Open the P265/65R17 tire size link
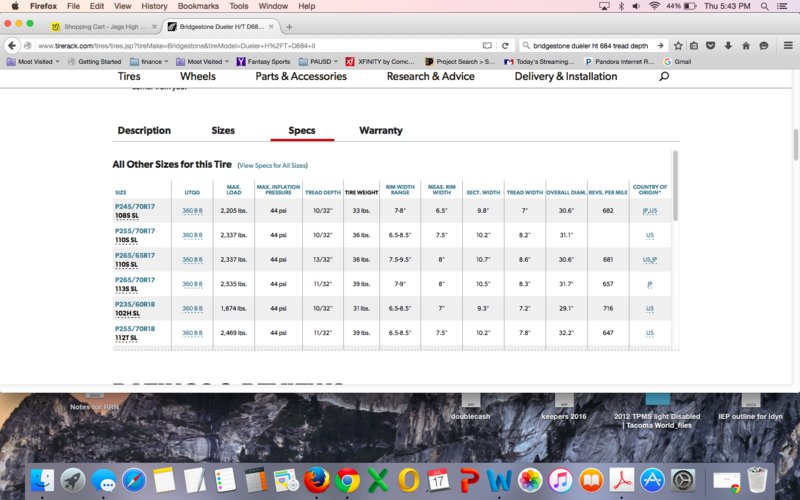The image size is (800, 500). point(135,255)
